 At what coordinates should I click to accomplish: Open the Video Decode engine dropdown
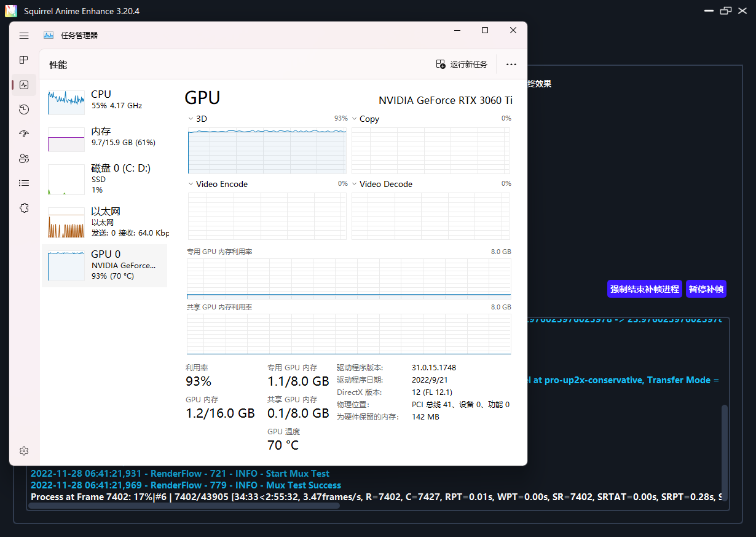355,184
